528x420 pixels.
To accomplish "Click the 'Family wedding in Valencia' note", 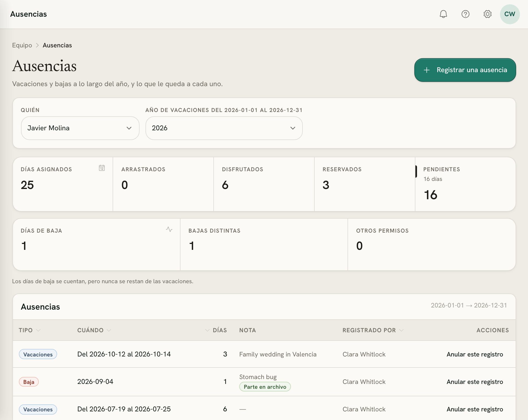I will coord(278,354).
